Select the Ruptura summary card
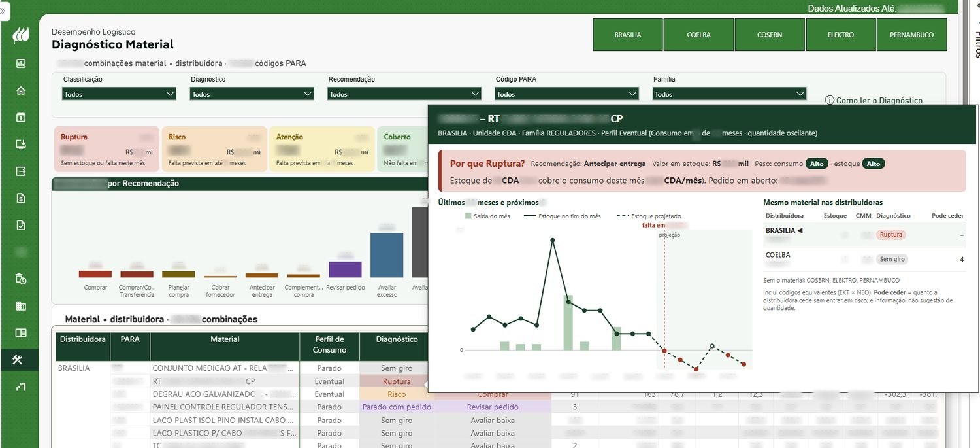Image resolution: width=980 pixels, height=448 pixels. point(107,149)
